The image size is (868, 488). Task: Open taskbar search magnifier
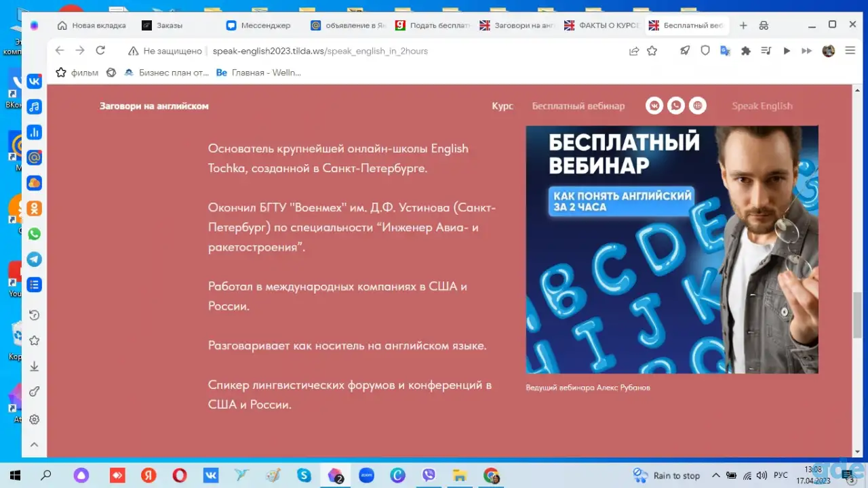[x=46, y=475]
